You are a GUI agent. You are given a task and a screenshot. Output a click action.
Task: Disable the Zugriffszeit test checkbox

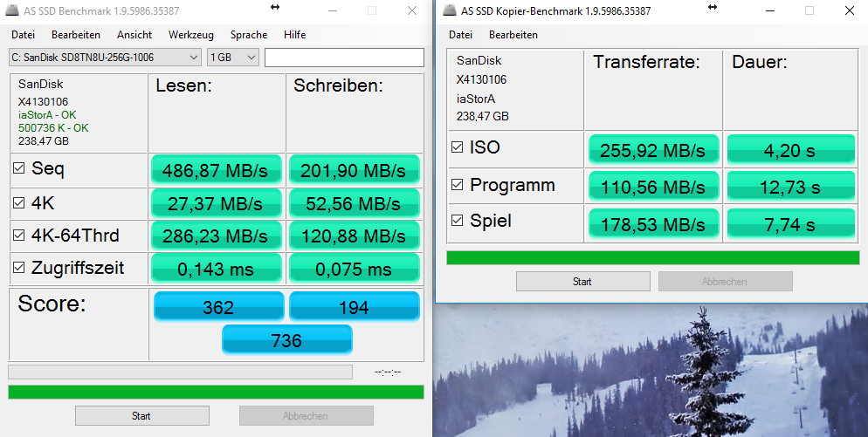[x=19, y=268]
